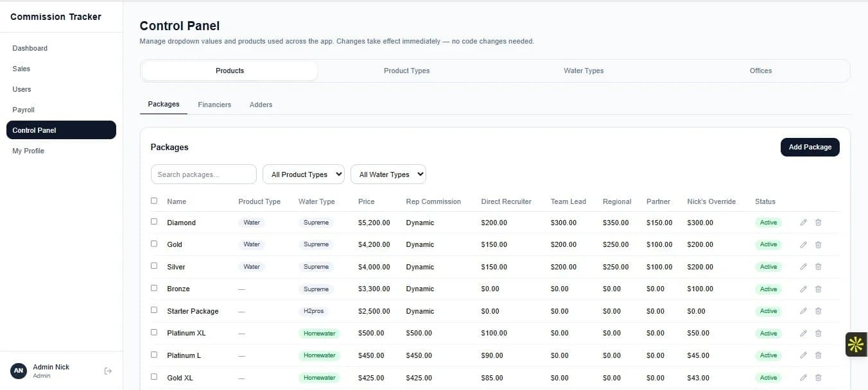The image size is (868, 390).
Task: Select the Financiers sub-tab
Action: (214, 105)
